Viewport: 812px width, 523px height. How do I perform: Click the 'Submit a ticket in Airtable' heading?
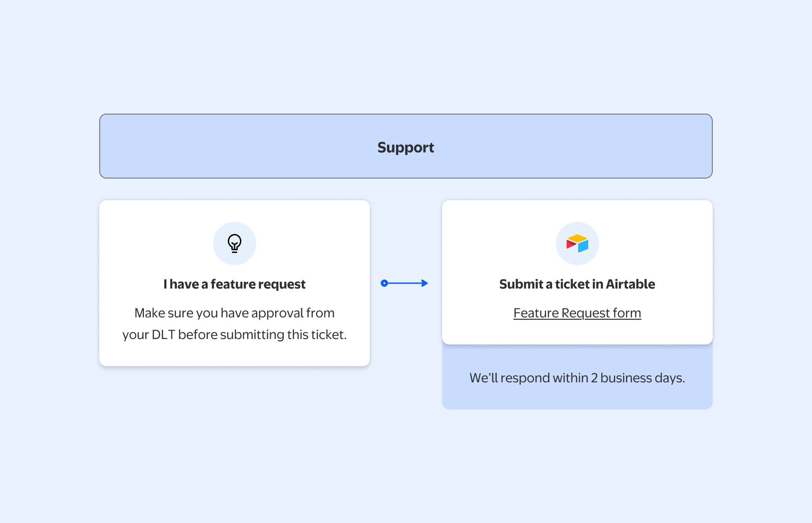coord(577,284)
